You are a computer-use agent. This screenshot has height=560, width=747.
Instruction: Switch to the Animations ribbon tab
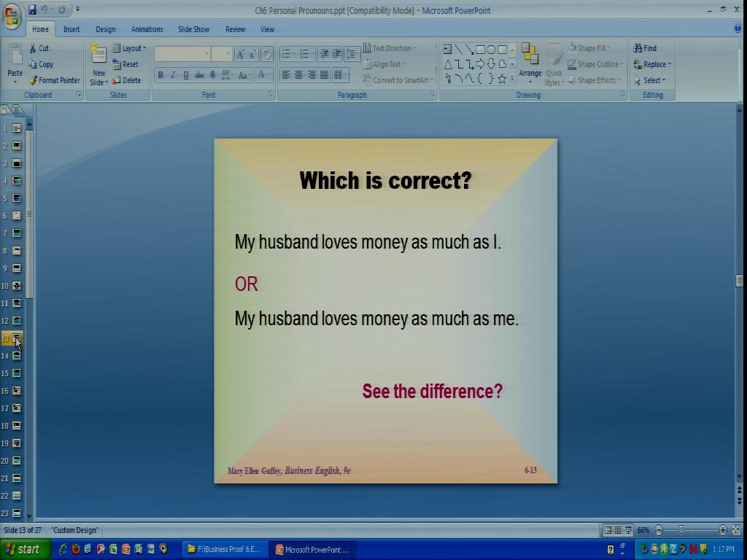coord(147,29)
